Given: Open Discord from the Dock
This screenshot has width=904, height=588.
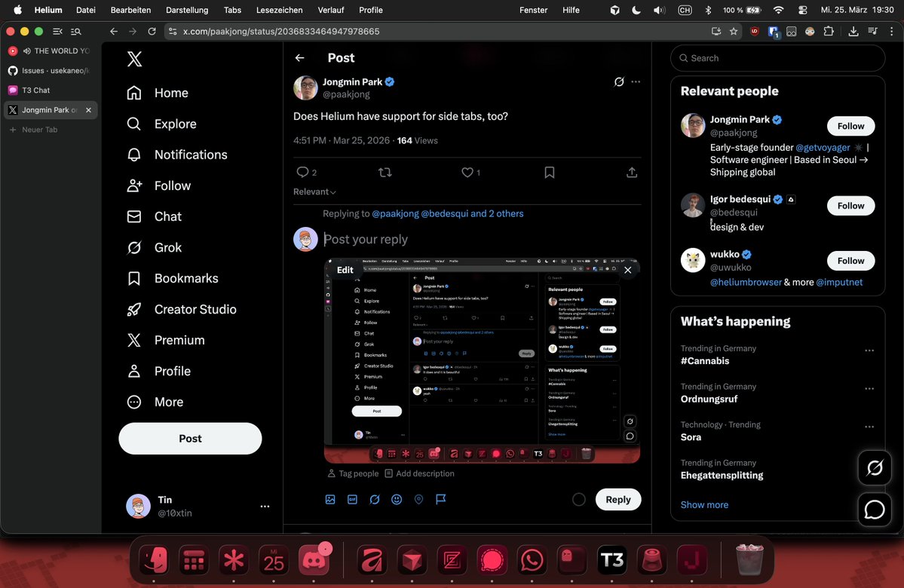Looking at the screenshot, I should click(x=314, y=559).
